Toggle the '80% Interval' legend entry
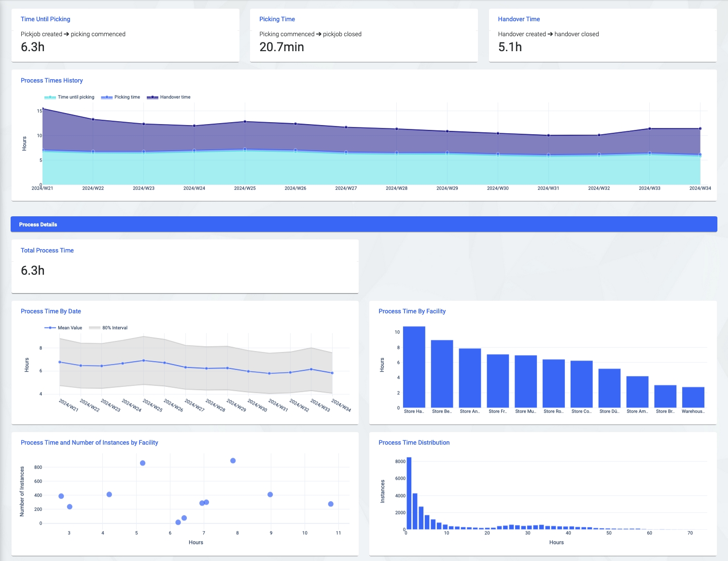 click(108, 328)
